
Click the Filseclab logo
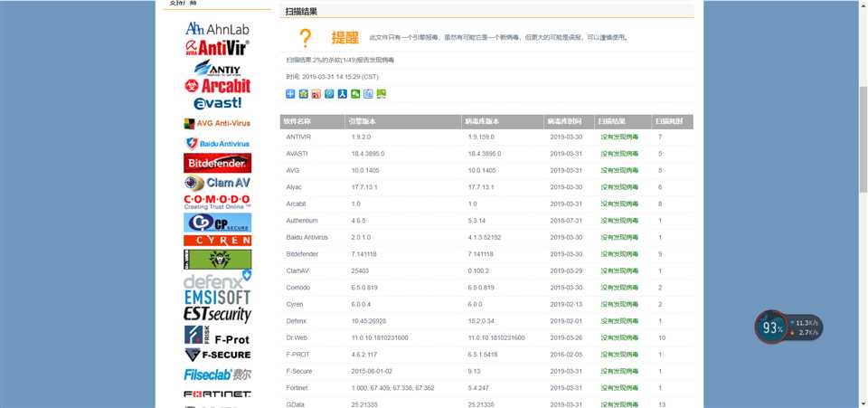218,375
